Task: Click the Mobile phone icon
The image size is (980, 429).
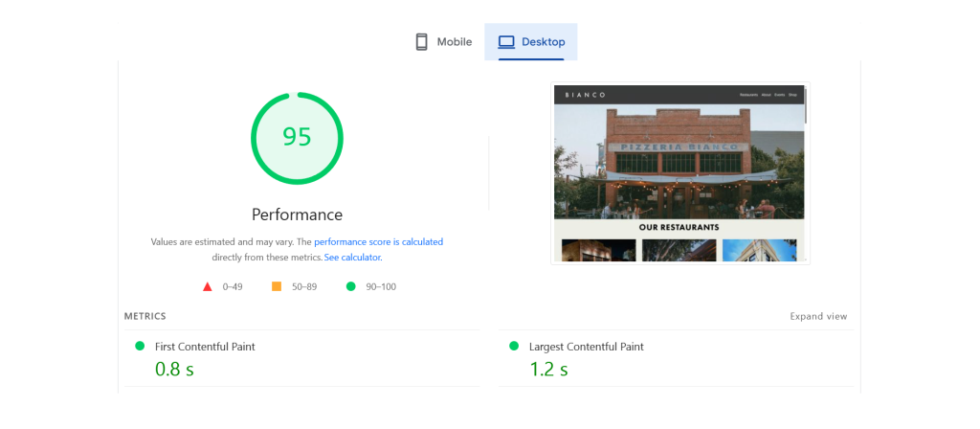Action: click(421, 42)
